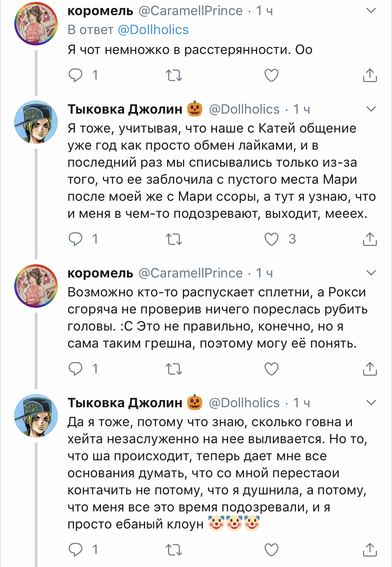Unlike the tweet showing 3 likes
The height and width of the screenshot is (567, 392).
pos(271,239)
